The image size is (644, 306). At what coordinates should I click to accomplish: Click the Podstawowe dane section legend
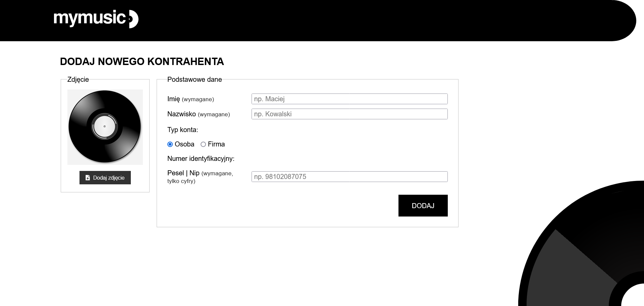pyautogui.click(x=195, y=79)
